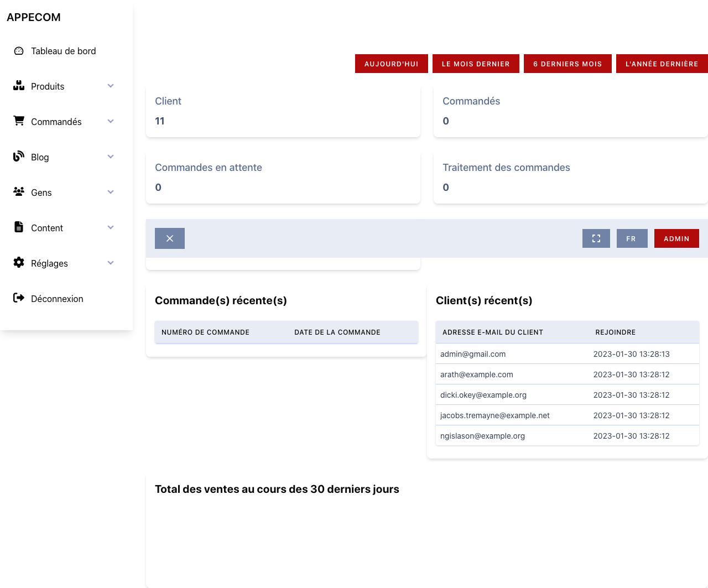Open the ADMIN user menu

point(676,238)
